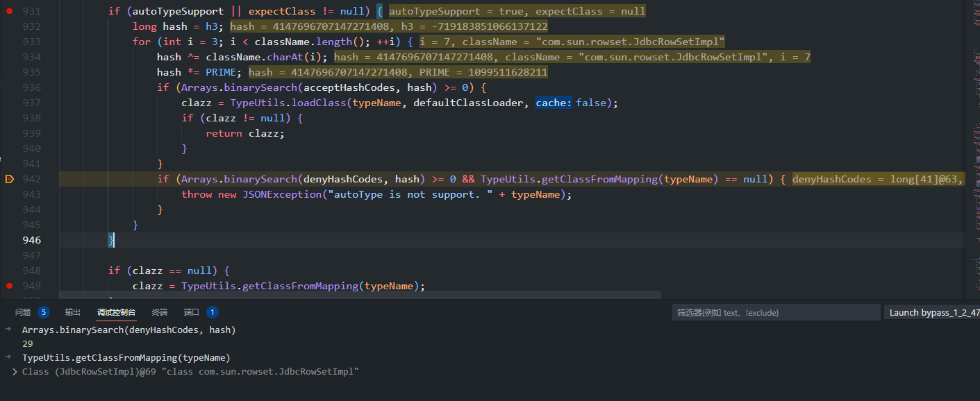980x401 pixels.
Task: Open the 输出 (Output) tab
Action: tap(73, 312)
